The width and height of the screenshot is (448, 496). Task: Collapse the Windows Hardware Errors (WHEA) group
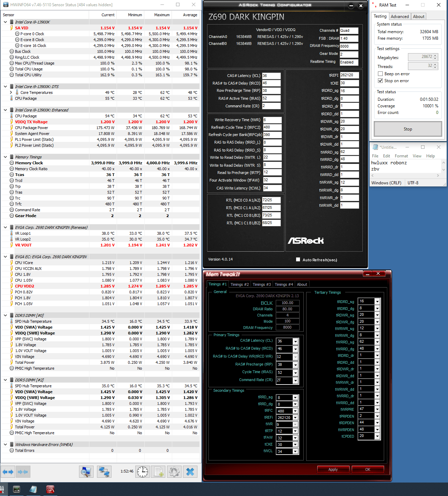click(5, 445)
